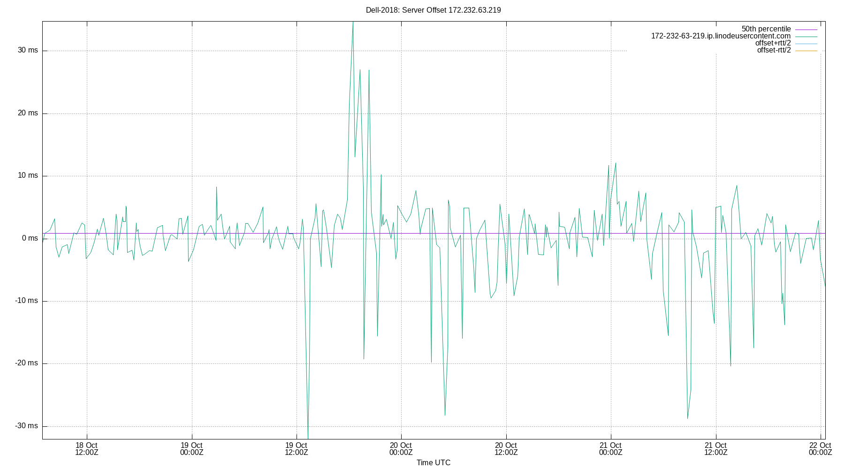The image size is (868, 469).
Task: Click the "Time UTC" axis title
Action: pyautogui.click(x=434, y=463)
